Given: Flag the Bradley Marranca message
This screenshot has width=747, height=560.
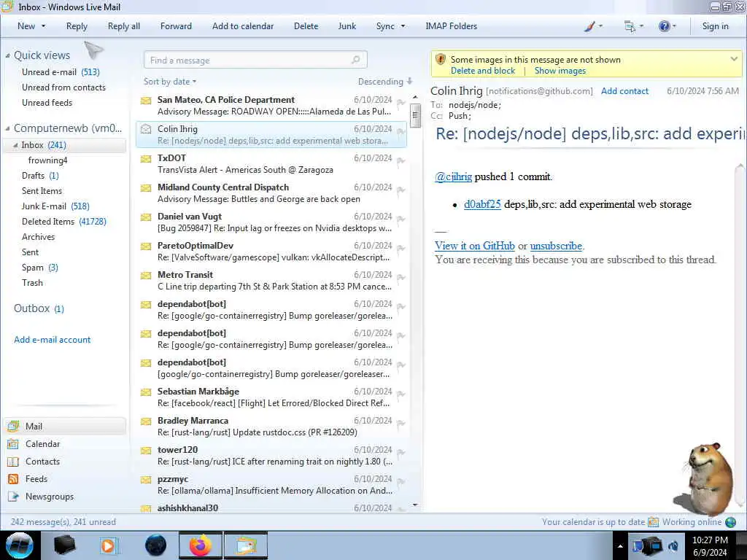Looking at the screenshot, I should [x=401, y=424].
